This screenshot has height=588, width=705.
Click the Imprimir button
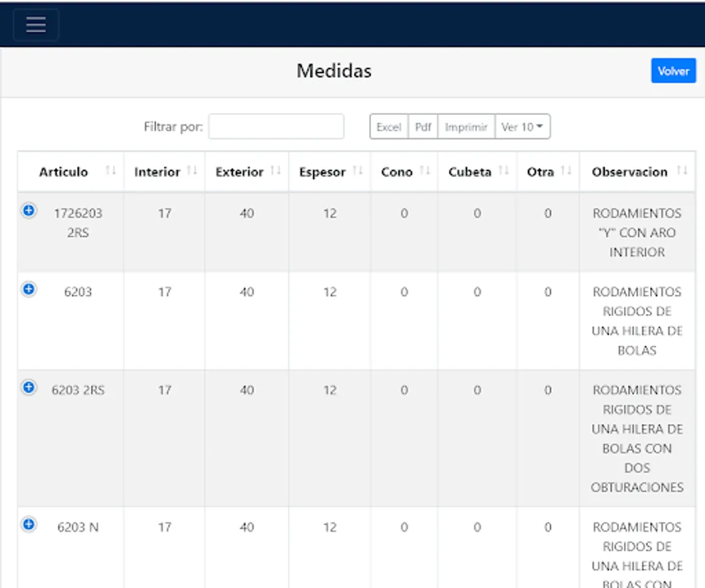[466, 127]
